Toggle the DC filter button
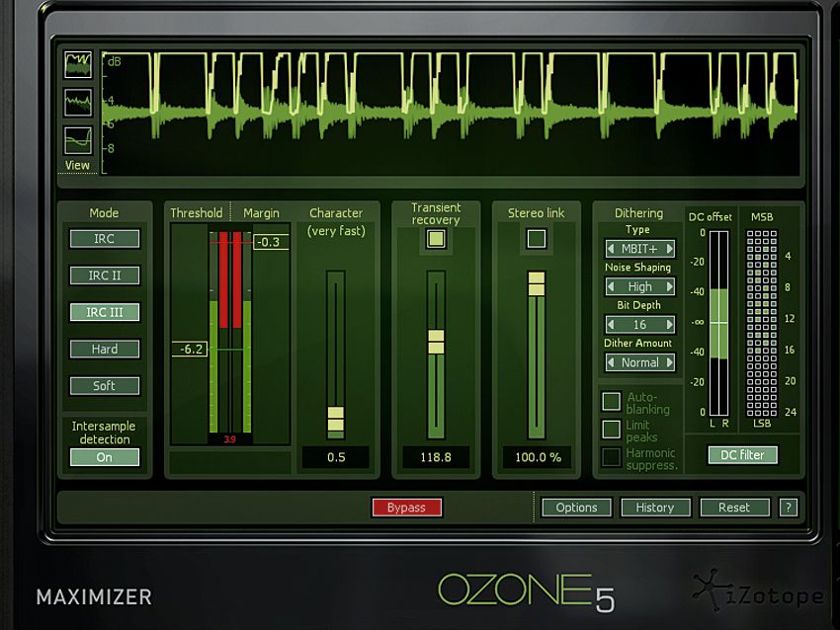The height and width of the screenshot is (630, 840). [742, 455]
